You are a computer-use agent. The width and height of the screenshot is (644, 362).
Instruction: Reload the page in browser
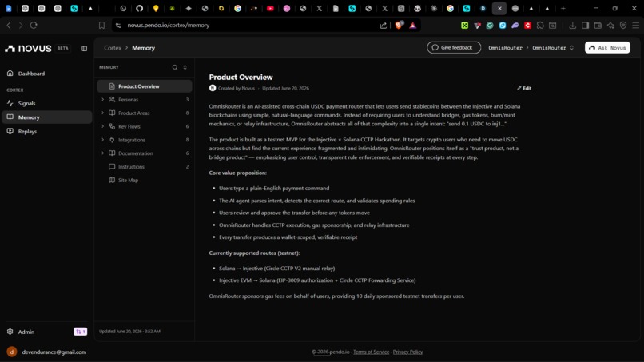click(34, 26)
